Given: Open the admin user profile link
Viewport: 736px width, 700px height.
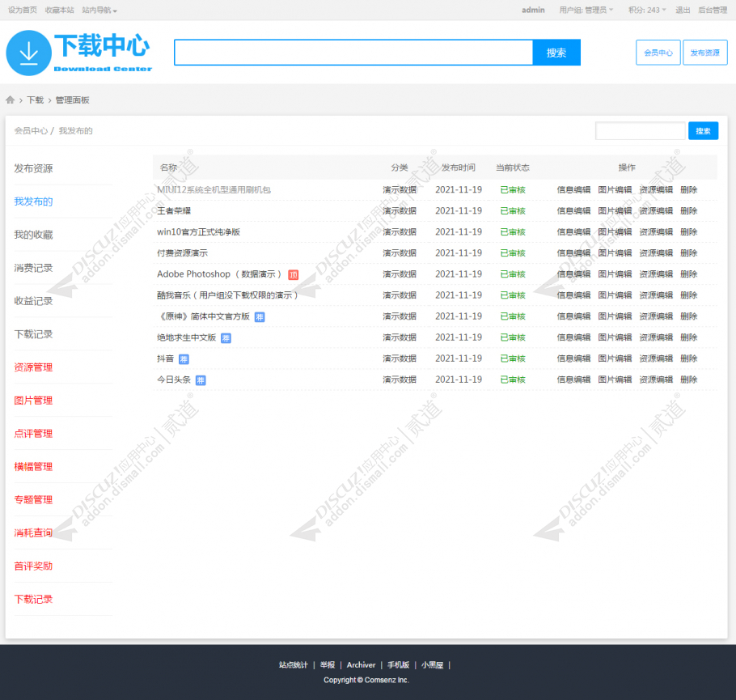Looking at the screenshot, I should [533, 10].
